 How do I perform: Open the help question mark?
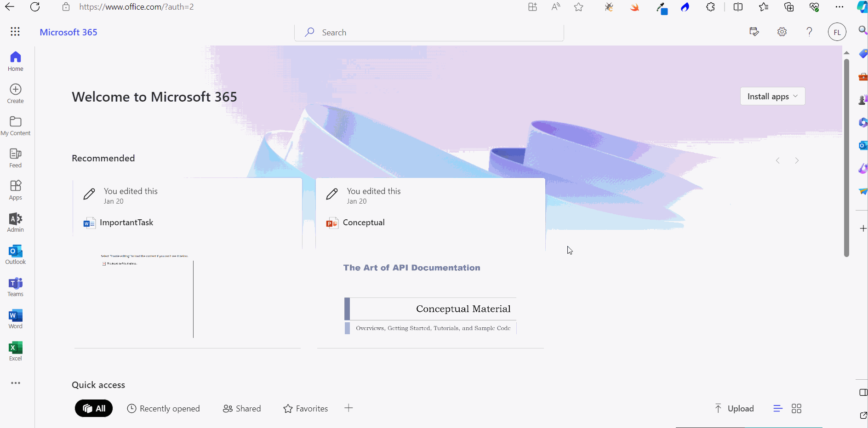click(x=810, y=32)
